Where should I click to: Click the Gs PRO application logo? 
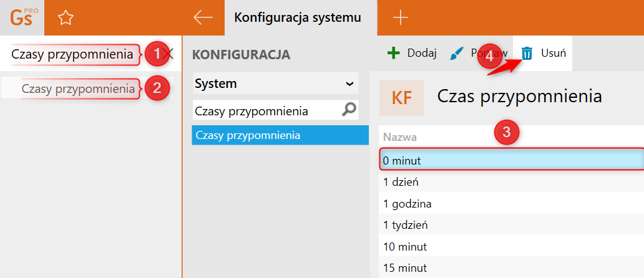pos(22,17)
